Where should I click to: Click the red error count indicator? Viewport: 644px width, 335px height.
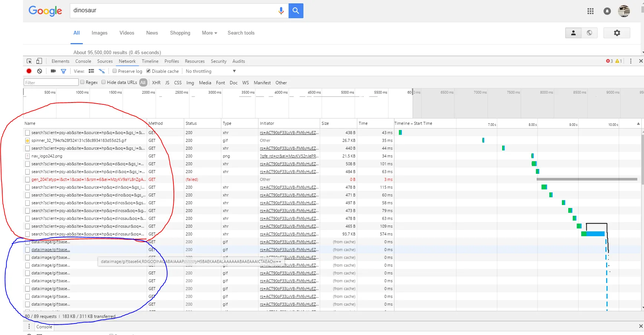tap(609, 61)
